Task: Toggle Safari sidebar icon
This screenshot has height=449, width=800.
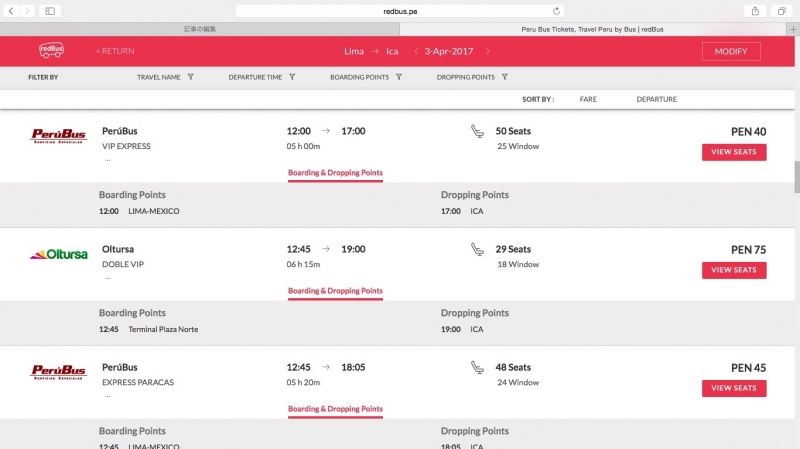Action: [x=51, y=10]
